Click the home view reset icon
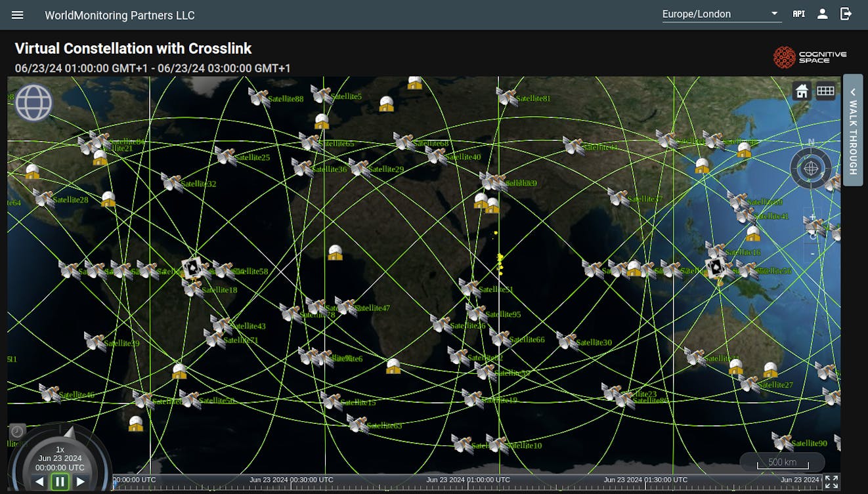The height and width of the screenshot is (494, 868). coord(802,91)
